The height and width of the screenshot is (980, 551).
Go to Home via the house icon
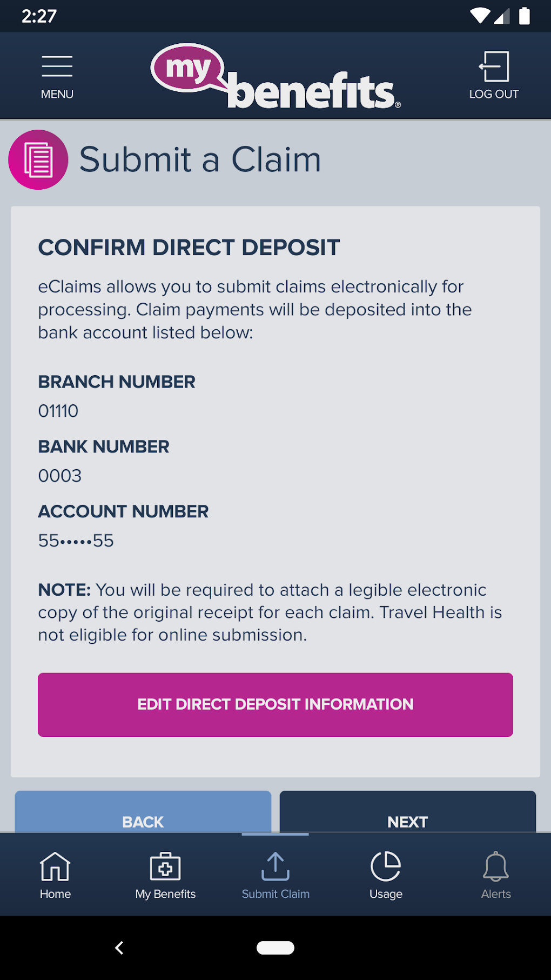[55, 866]
